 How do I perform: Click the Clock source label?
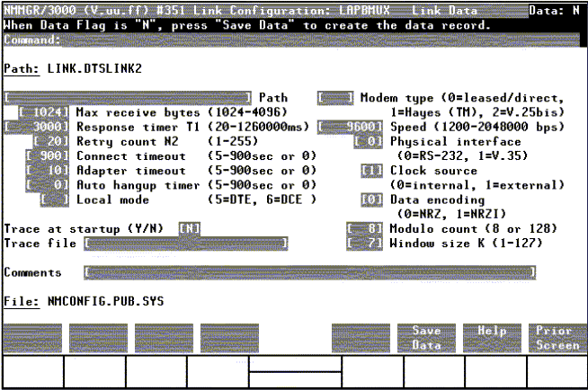[434, 171]
